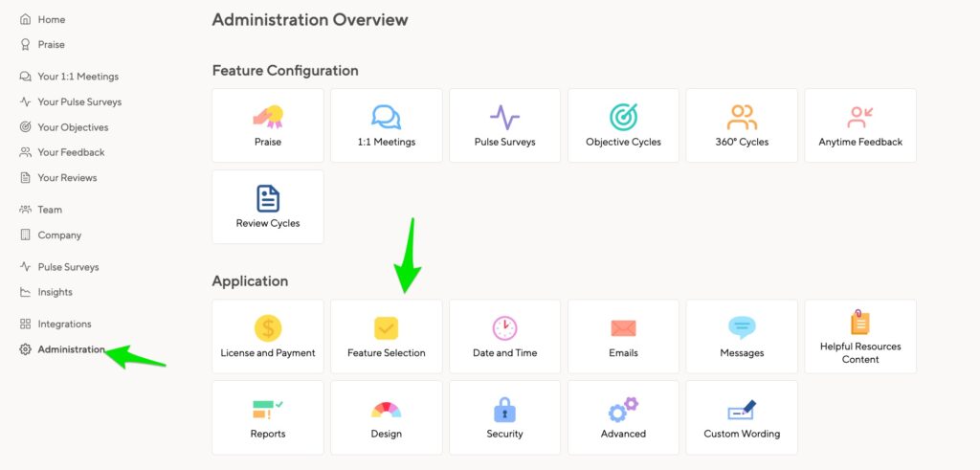Open the Design rainbow gauge card
The width and height of the screenshot is (980, 470).
click(x=387, y=417)
